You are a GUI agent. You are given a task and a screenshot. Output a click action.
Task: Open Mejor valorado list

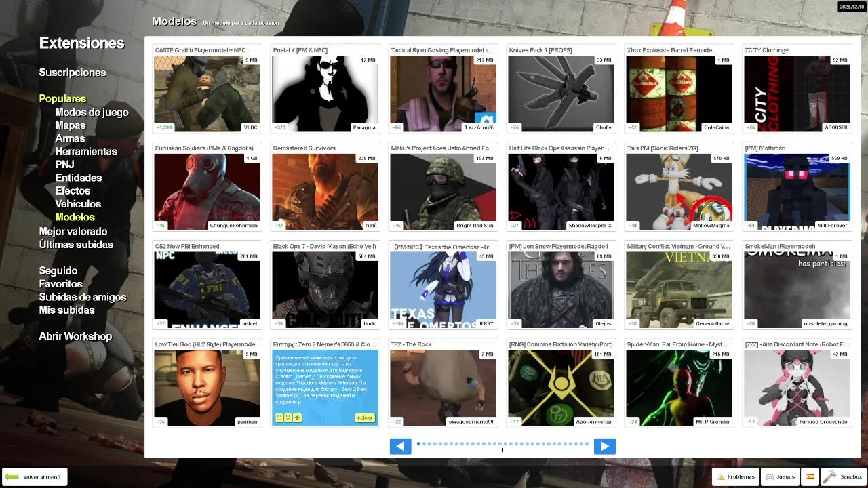pyautogui.click(x=73, y=232)
